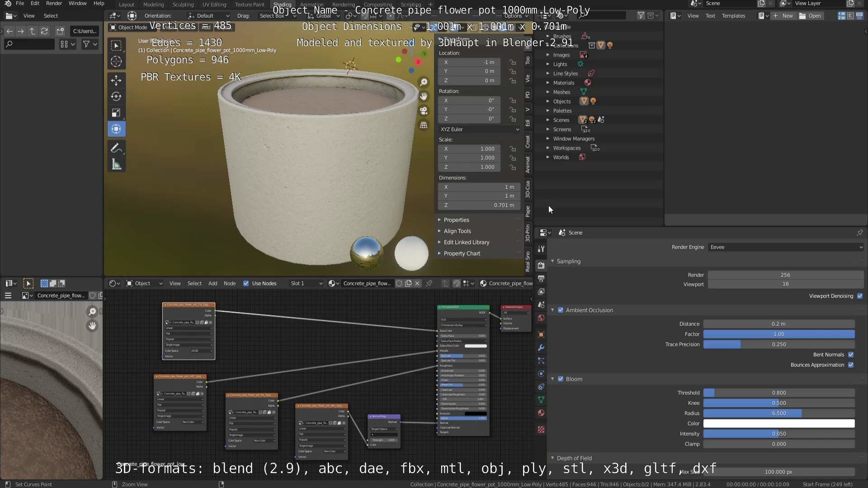The height and width of the screenshot is (488, 868).
Task: Open Modifier properties tab (blue wrench icon)
Action: coord(541,348)
